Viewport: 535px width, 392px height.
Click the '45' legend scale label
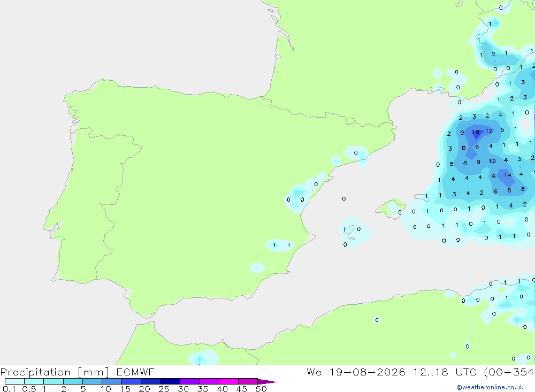[x=242, y=389]
